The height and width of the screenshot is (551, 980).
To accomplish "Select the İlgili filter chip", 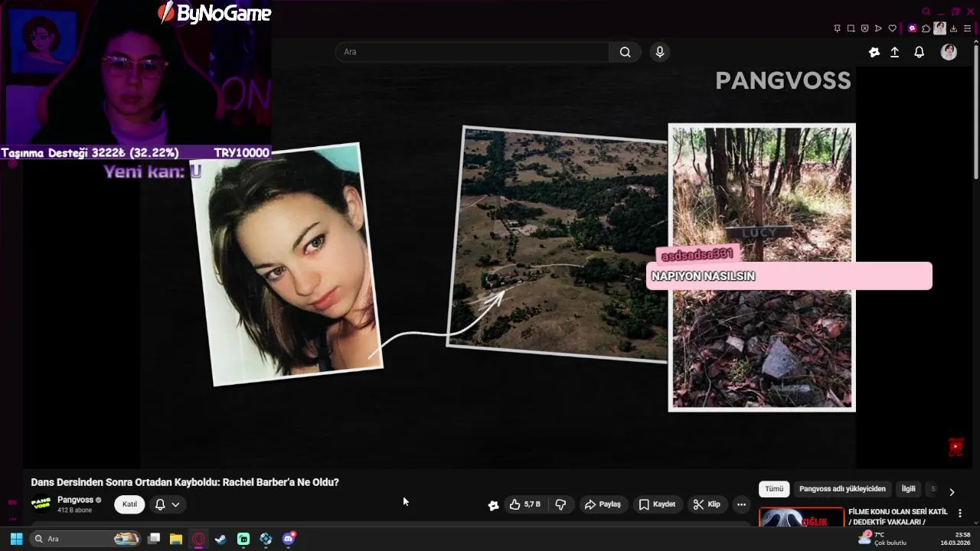I will click(x=908, y=489).
